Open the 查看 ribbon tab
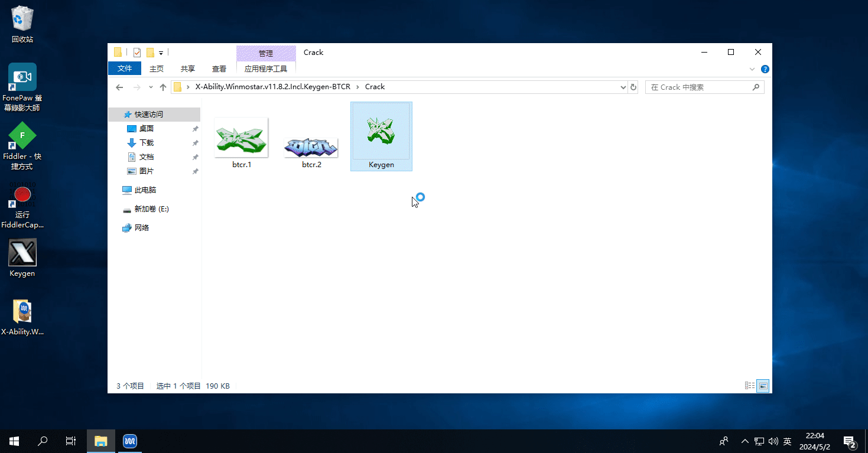868x453 pixels. tap(219, 69)
